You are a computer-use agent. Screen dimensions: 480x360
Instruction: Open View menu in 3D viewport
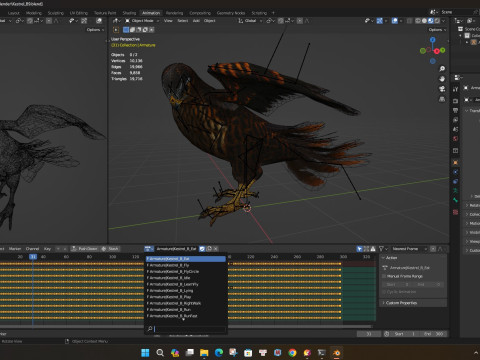[x=168, y=21]
